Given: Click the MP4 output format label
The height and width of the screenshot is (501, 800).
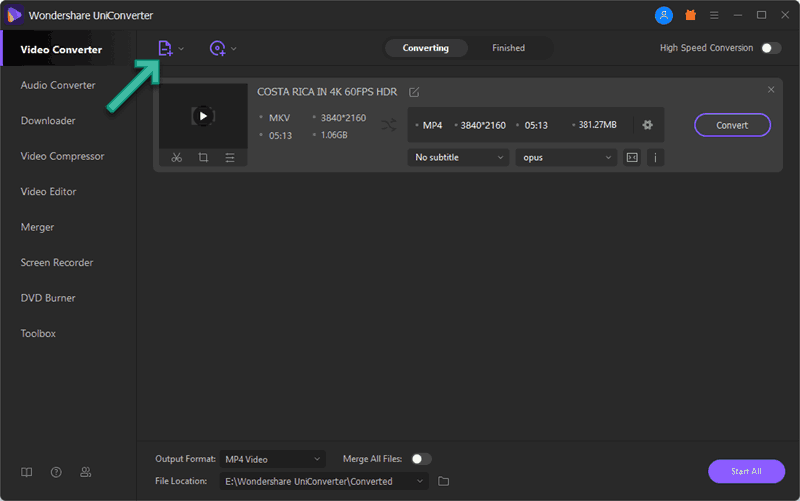Looking at the screenshot, I should pos(432,126).
